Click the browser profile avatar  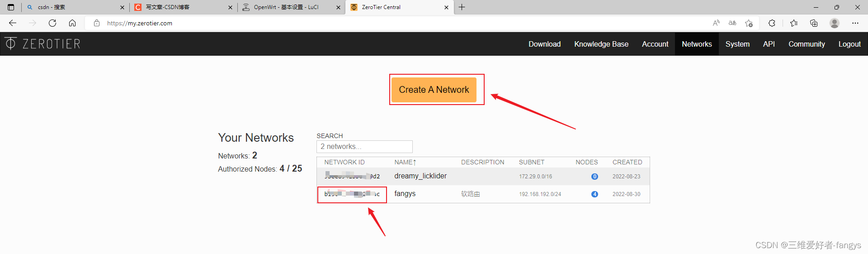tap(835, 23)
